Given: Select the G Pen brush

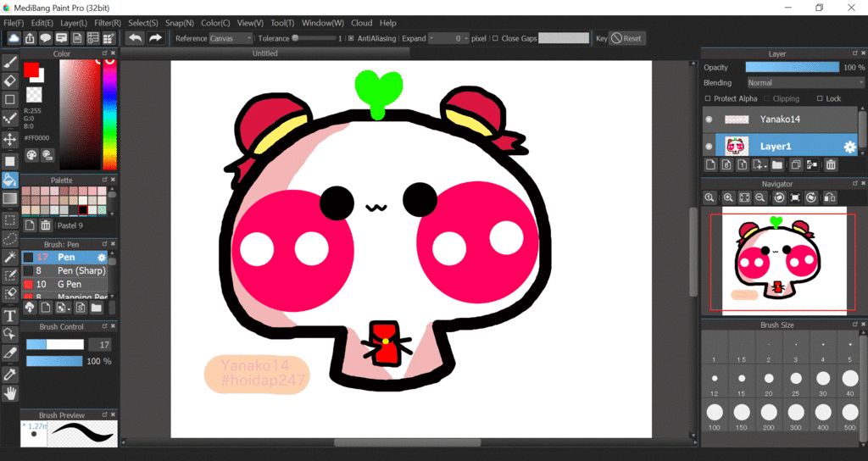Looking at the screenshot, I should pyautogui.click(x=64, y=284).
